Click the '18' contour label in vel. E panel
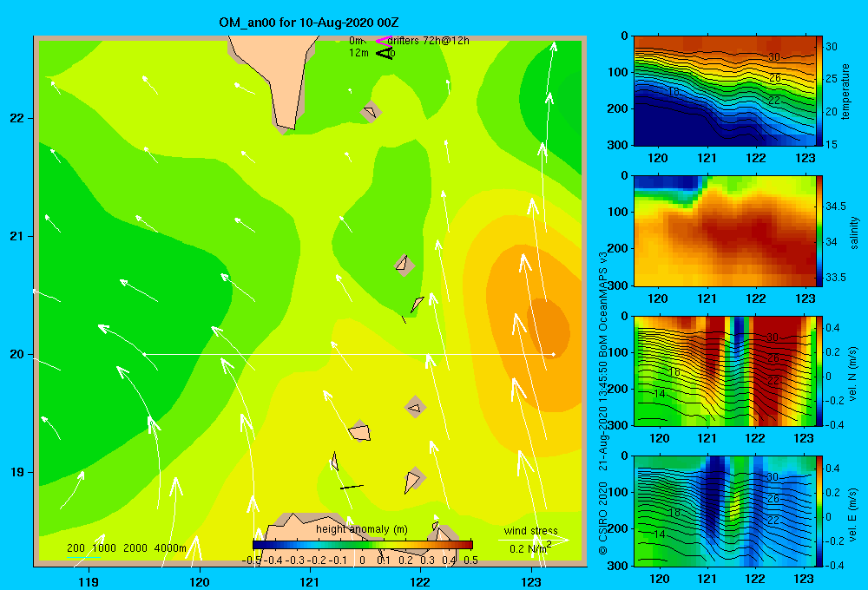 point(674,513)
